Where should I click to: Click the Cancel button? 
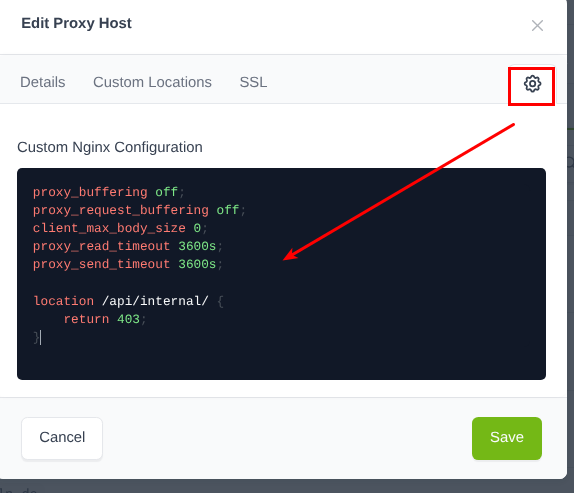[62, 438]
